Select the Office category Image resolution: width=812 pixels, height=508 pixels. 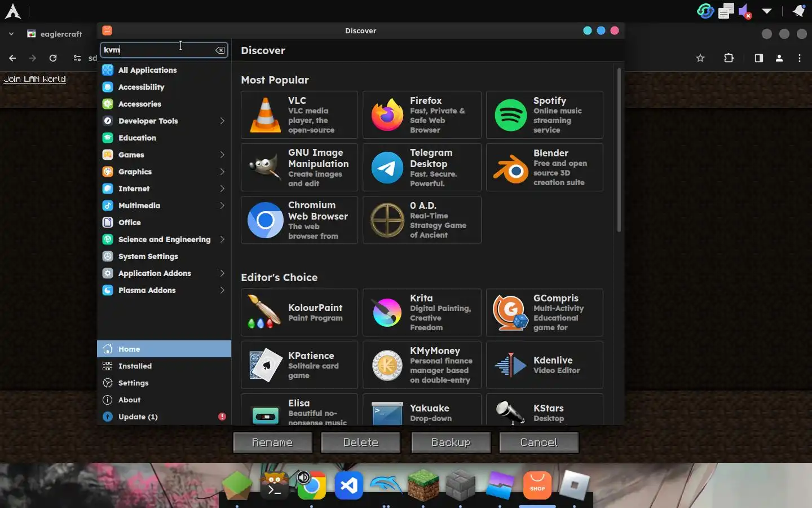coord(164,222)
